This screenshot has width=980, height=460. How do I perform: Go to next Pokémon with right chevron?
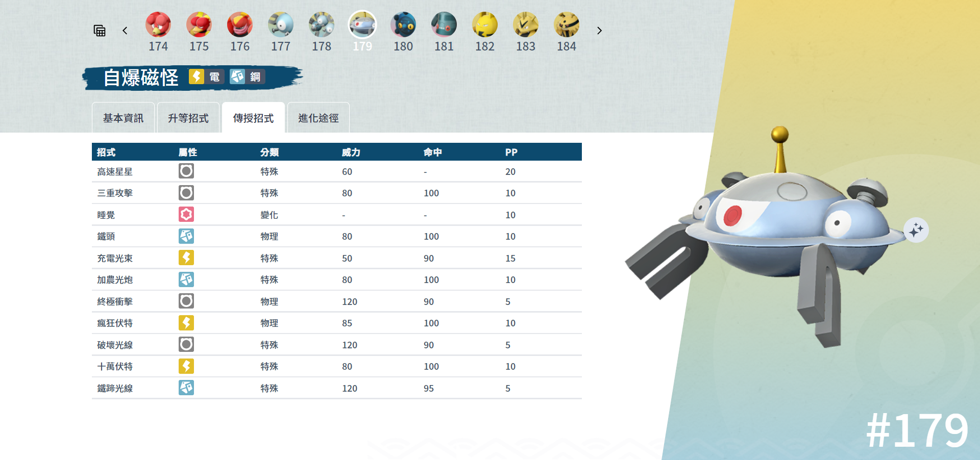click(599, 31)
